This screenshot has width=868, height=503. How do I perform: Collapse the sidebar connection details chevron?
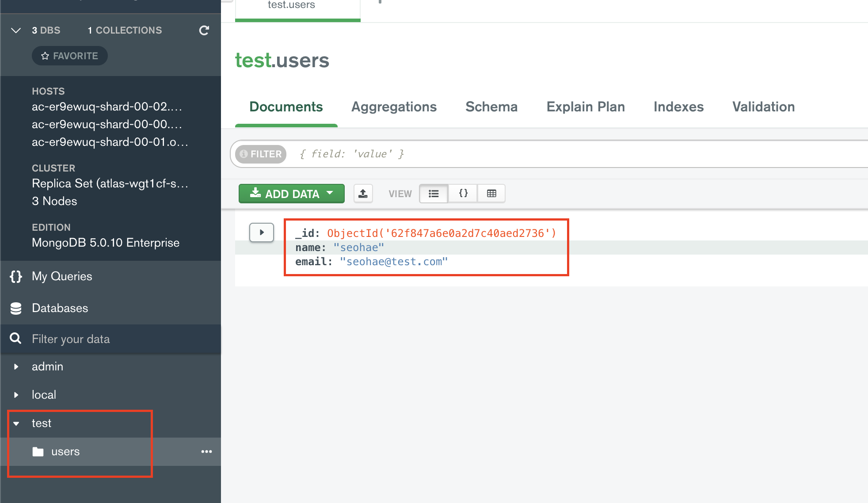16,30
